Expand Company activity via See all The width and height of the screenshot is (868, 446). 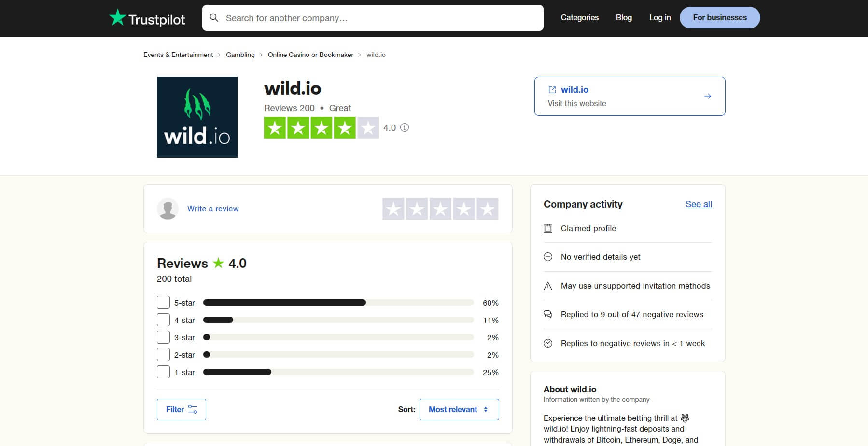[x=698, y=204]
